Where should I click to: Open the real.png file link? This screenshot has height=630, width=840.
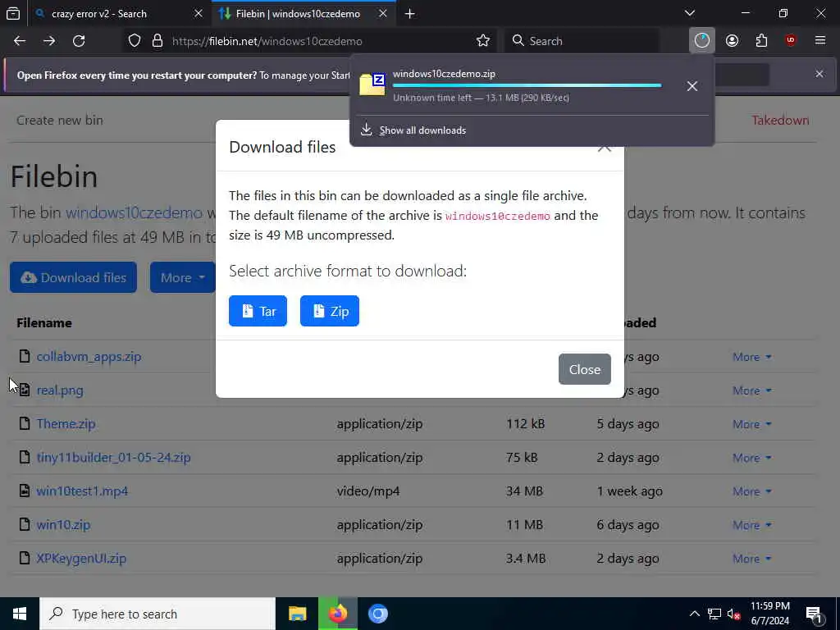click(x=60, y=390)
